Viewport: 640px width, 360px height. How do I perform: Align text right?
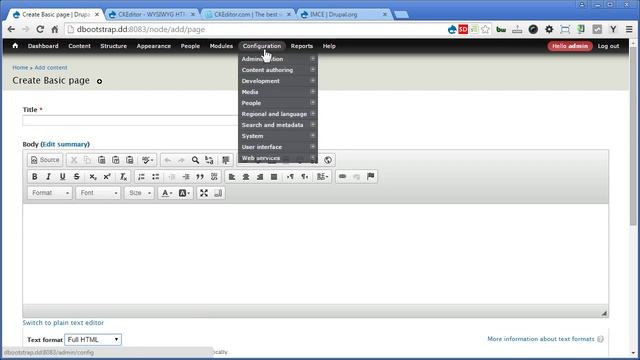coord(260,177)
